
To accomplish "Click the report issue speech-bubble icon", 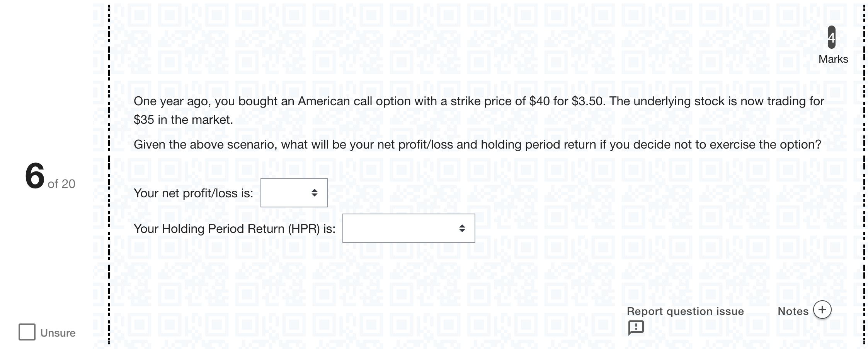I will [x=636, y=327].
